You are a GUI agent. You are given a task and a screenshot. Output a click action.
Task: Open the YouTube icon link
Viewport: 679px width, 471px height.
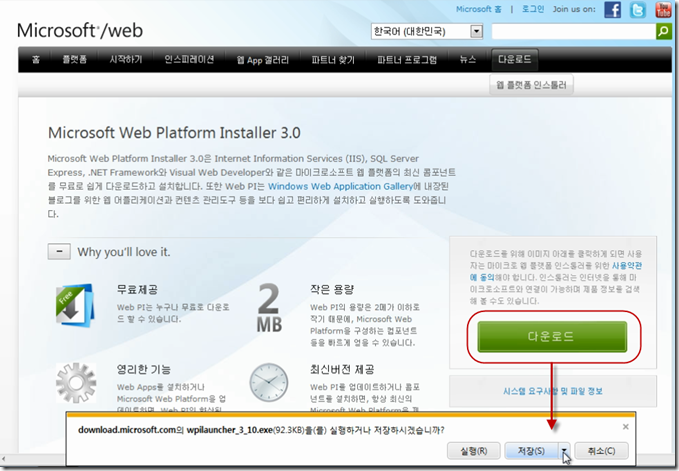coord(663,10)
